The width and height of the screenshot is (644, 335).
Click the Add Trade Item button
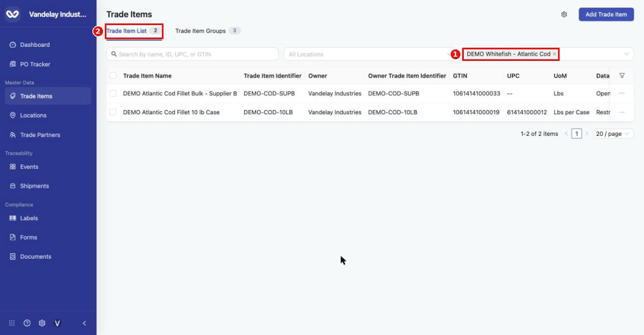[x=606, y=14]
